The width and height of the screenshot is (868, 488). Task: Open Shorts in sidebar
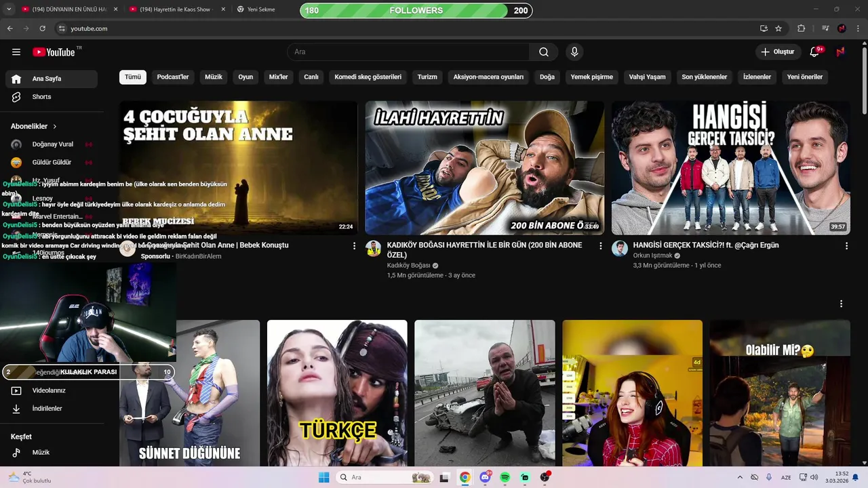point(52,97)
